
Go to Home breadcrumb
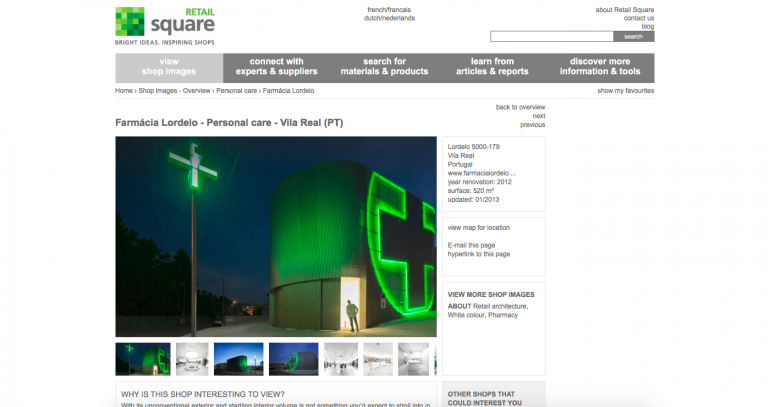point(124,91)
